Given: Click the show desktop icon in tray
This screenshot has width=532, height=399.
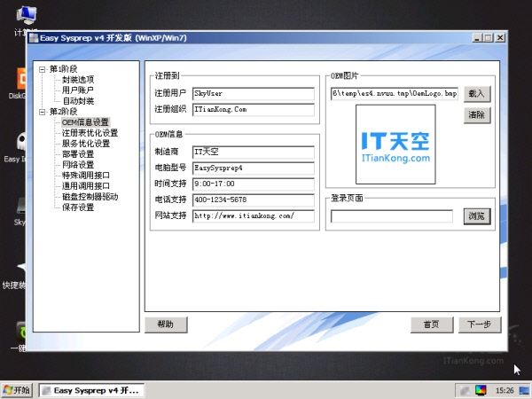Looking at the screenshot, I should 524,390.
